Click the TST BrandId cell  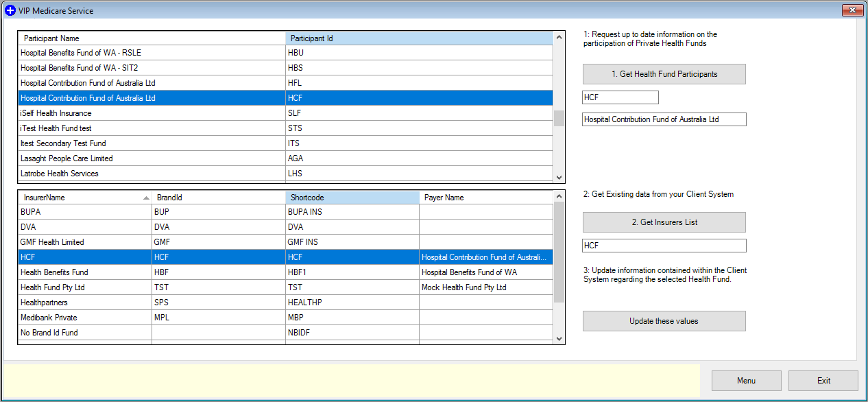218,287
